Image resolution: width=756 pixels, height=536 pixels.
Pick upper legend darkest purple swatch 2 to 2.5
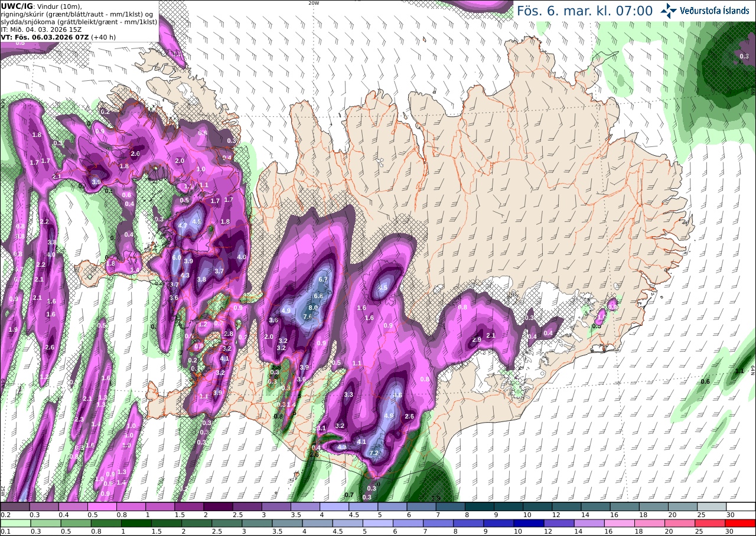(218, 506)
